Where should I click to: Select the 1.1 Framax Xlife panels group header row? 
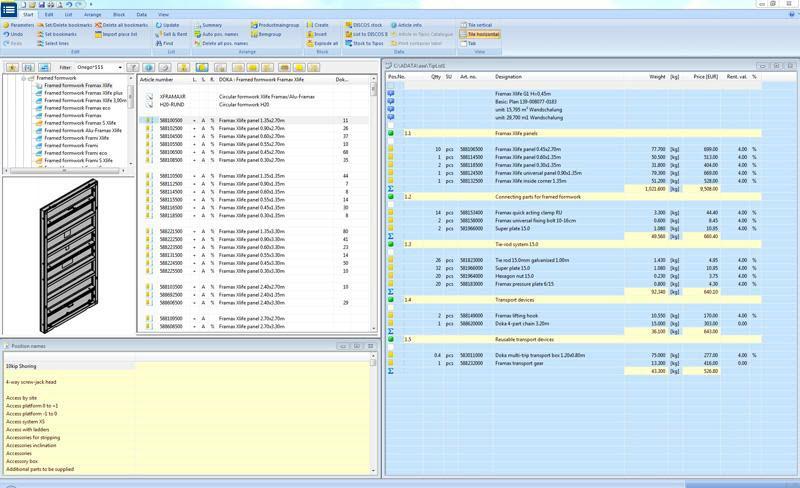574,133
